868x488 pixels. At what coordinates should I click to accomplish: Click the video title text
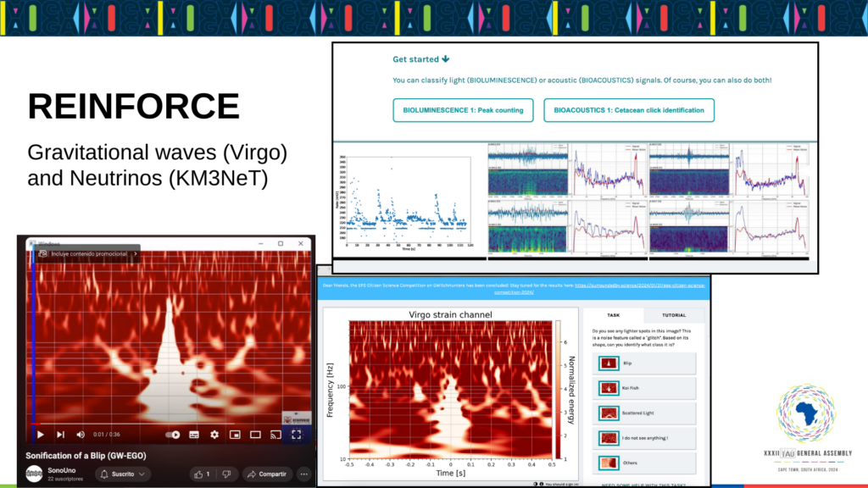(x=86, y=455)
